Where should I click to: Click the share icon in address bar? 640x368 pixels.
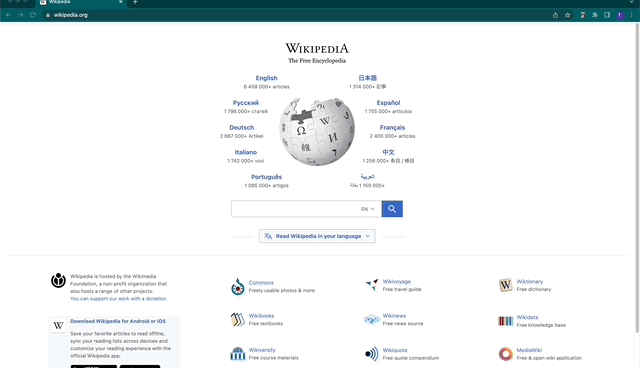tap(555, 15)
